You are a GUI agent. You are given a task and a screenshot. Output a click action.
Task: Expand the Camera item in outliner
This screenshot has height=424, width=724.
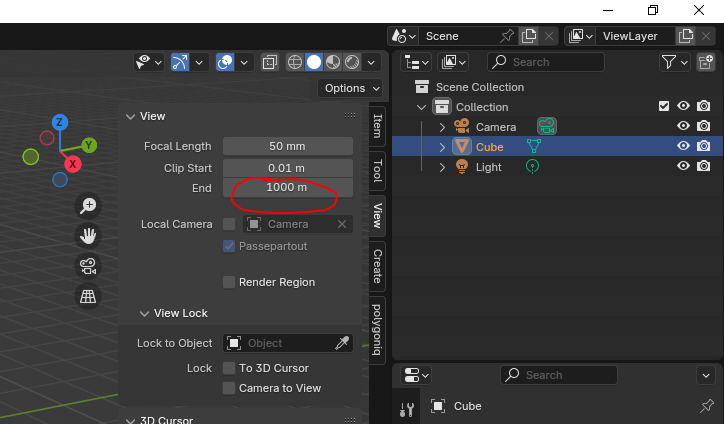(442, 127)
